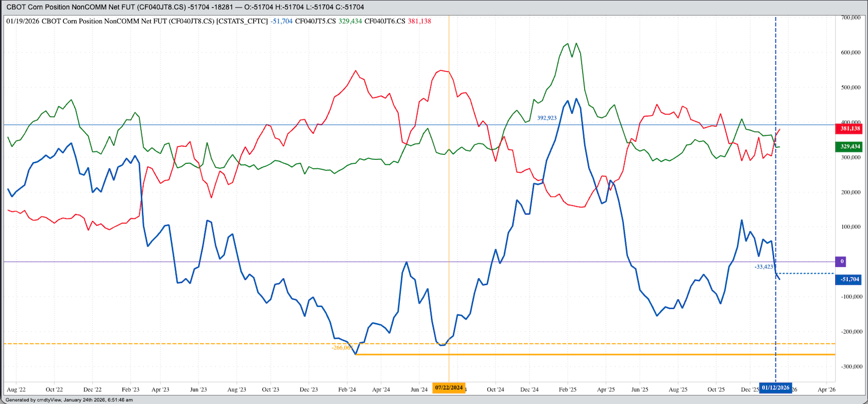The width and height of the screenshot is (868, 404).
Task: Click the 392,923 annotation on the chart
Action: coord(547,118)
